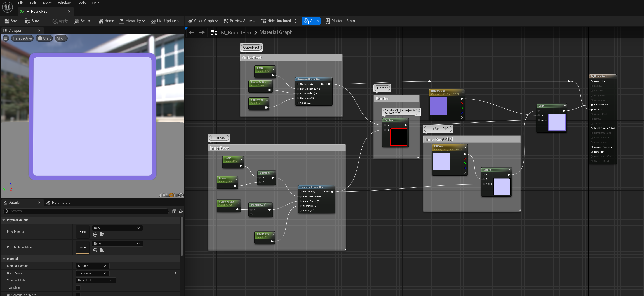
Task: Click the navigate back arrow in graph
Action: 192,33
